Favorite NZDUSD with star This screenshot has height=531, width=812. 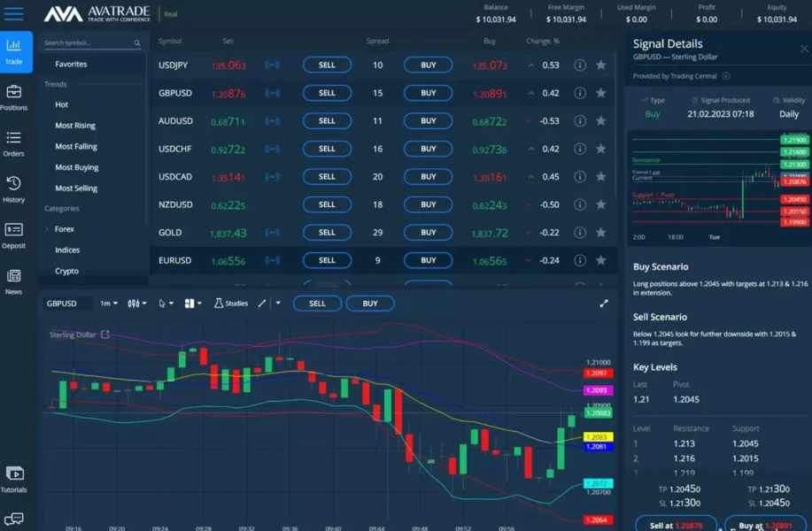point(600,204)
